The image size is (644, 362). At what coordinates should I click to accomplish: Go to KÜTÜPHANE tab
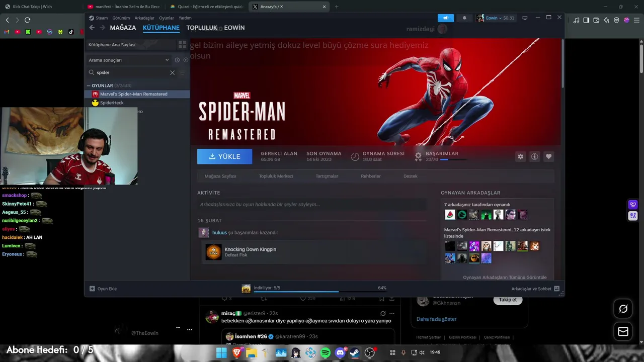[161, 28]
